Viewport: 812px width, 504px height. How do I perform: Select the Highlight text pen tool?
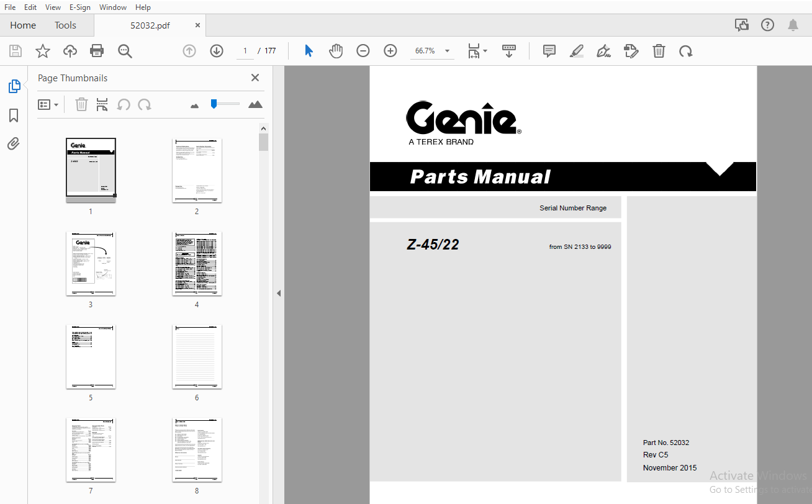pos(577,51)
